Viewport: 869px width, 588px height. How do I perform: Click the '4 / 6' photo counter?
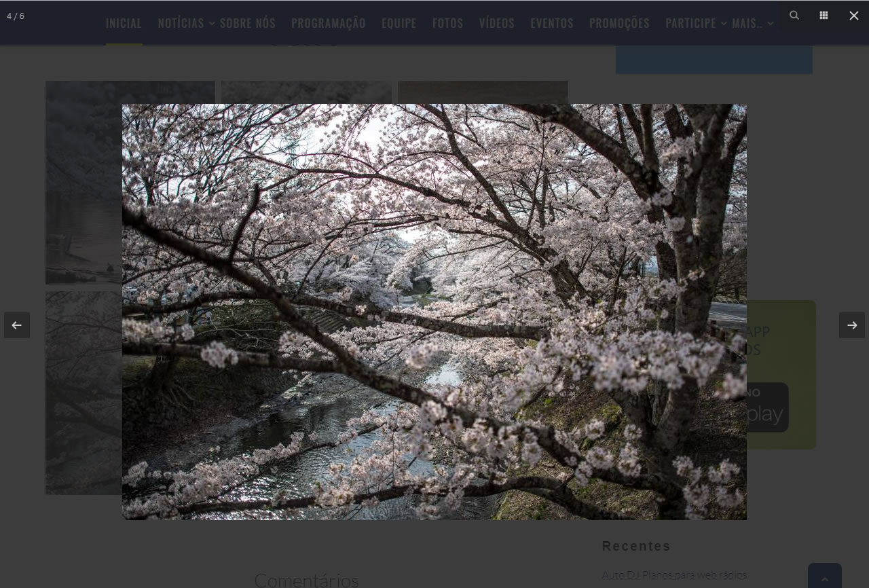16,16
